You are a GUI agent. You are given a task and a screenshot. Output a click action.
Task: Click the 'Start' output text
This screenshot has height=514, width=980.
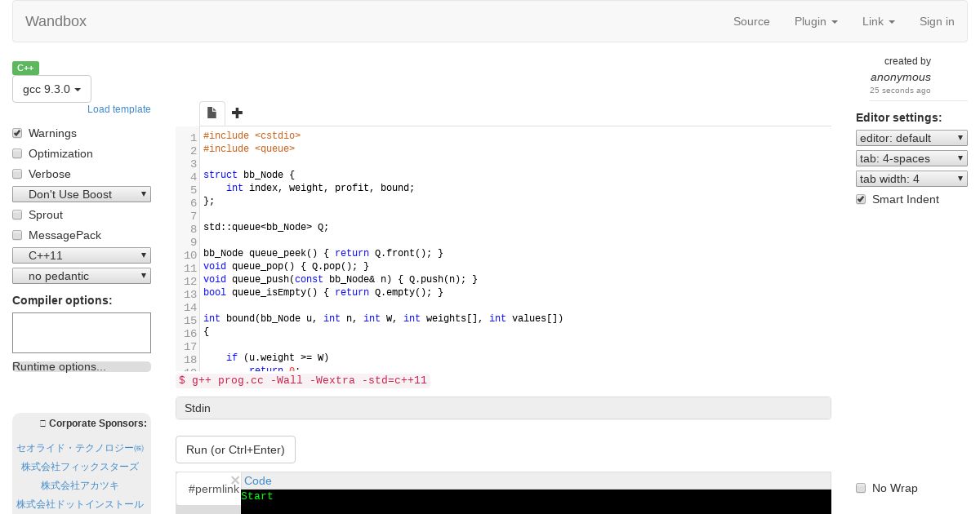[257, 496]
